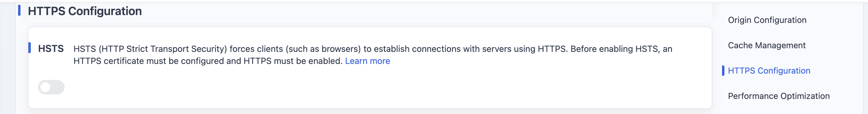Click the HSTS setting label
The width and height of the screenshot is (868, 114).
pos(51,49)
